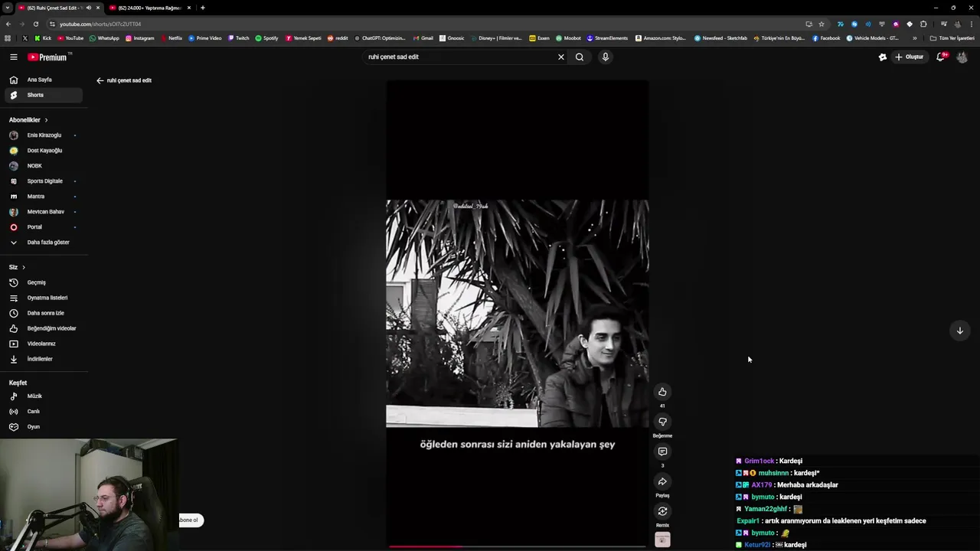Go to YouTube Premium home logo
Screen dimensions: 980x551
pos(47,57)
